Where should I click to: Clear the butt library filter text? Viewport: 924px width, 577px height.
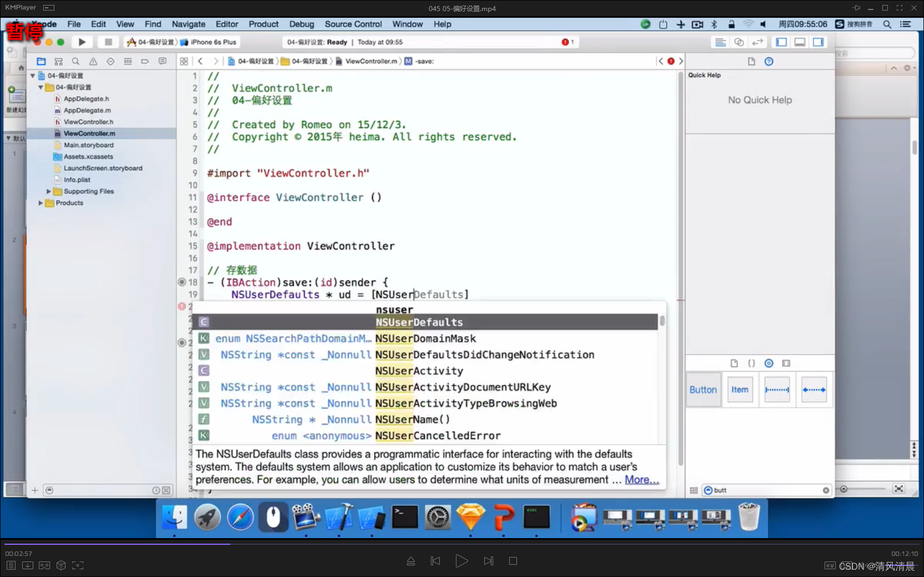tap(826, 490)
